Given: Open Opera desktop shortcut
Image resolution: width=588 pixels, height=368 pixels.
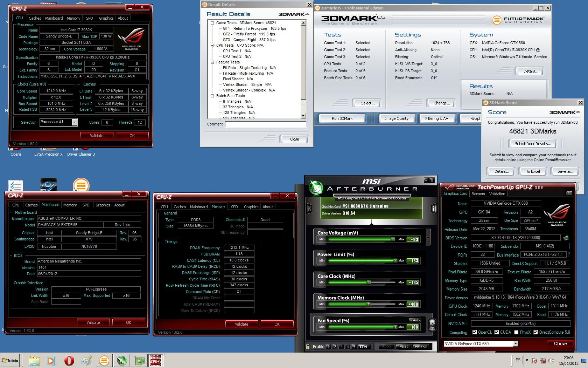Looking at the screenshot, I should coord(16,151).
